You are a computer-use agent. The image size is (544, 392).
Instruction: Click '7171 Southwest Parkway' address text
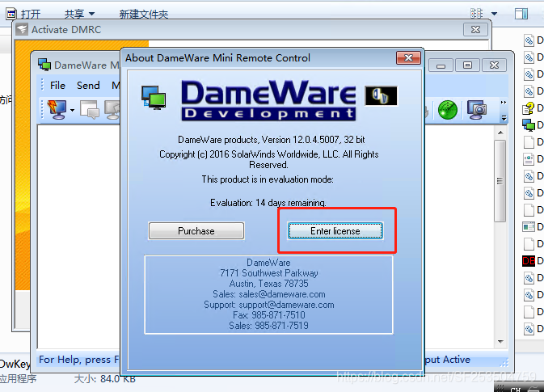(x=269, y=273)
